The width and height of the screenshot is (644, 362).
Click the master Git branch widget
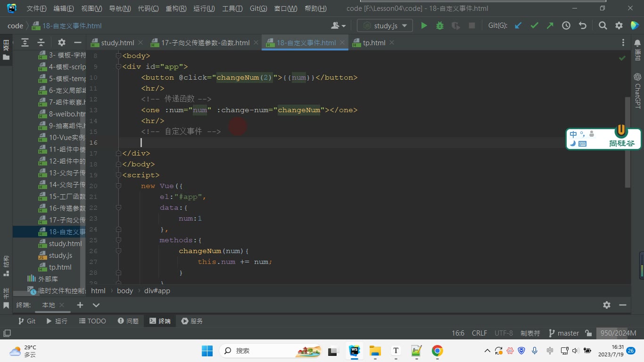[564, 333]
